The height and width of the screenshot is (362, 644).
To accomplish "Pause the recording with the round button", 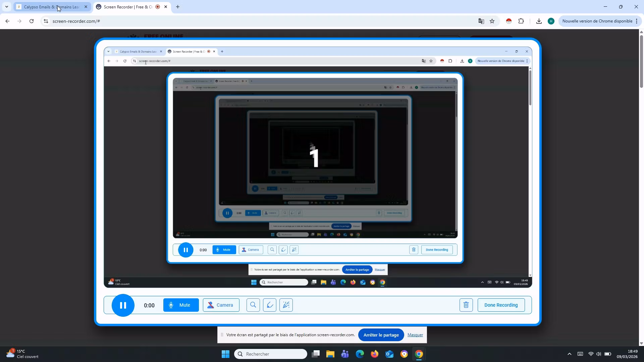I will (x=123, y=305).
